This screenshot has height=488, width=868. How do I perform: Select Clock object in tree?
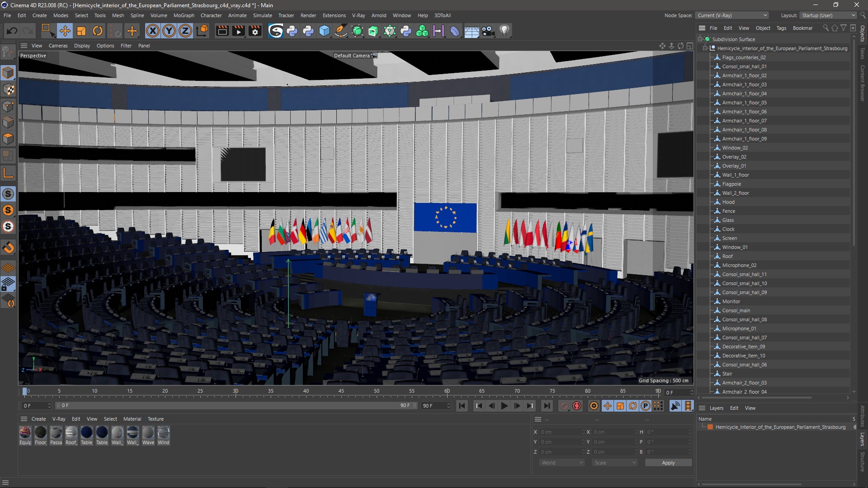point(728,229)
